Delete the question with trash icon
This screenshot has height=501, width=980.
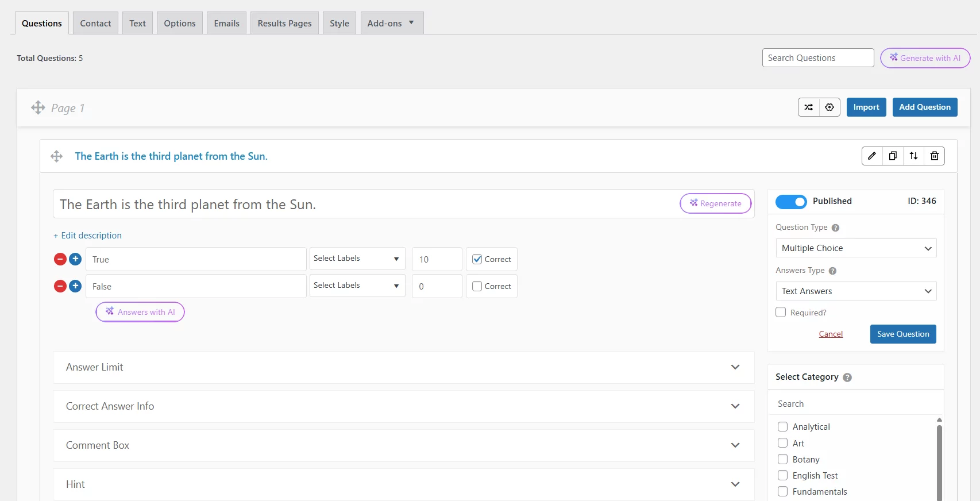(935, 156)
